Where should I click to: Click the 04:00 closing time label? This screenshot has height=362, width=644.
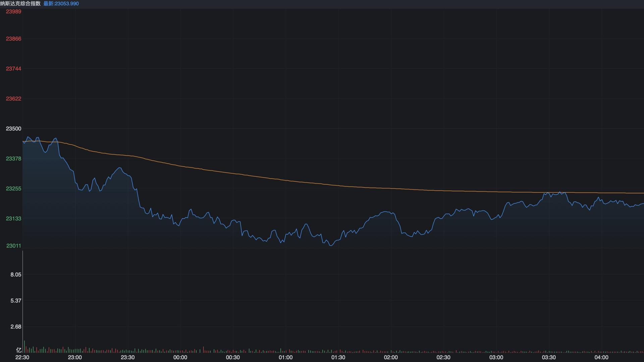603,357
